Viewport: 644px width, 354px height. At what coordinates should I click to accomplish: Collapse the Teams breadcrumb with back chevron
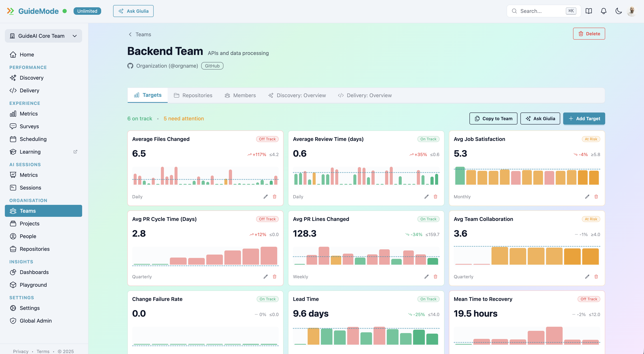tap(130, 34)
